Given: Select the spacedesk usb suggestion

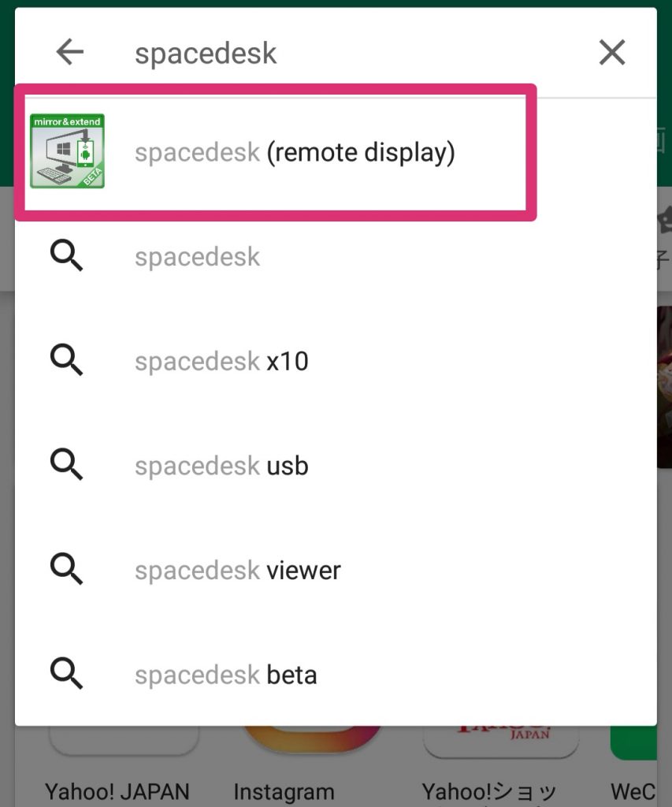Looking at the screenshot, I should (221, 466).
